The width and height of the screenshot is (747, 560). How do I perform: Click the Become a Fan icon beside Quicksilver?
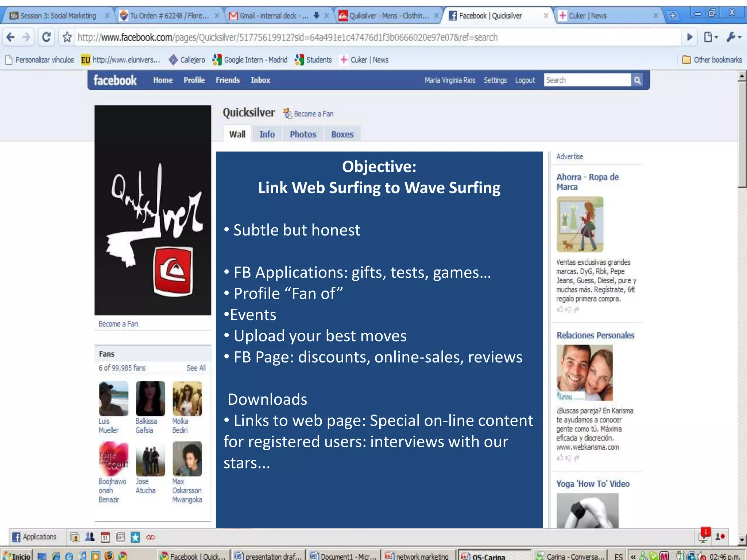(x=287, y=113)
